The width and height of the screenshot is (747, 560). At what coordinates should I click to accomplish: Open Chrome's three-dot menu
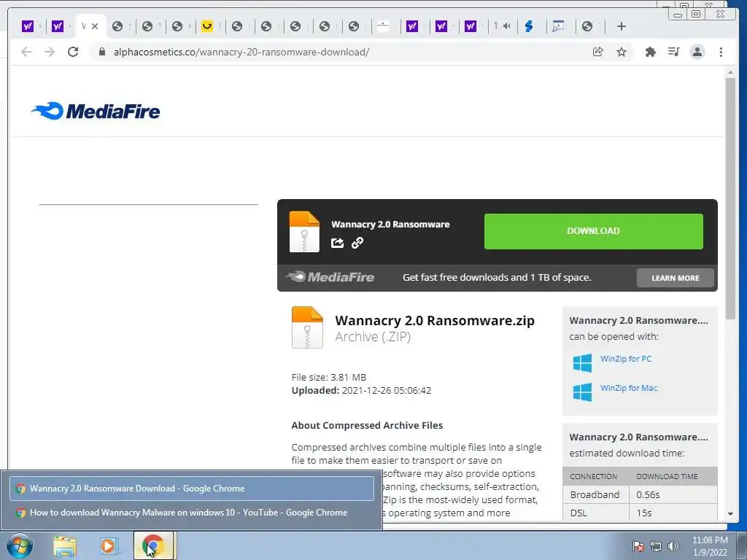coord(721,52)
